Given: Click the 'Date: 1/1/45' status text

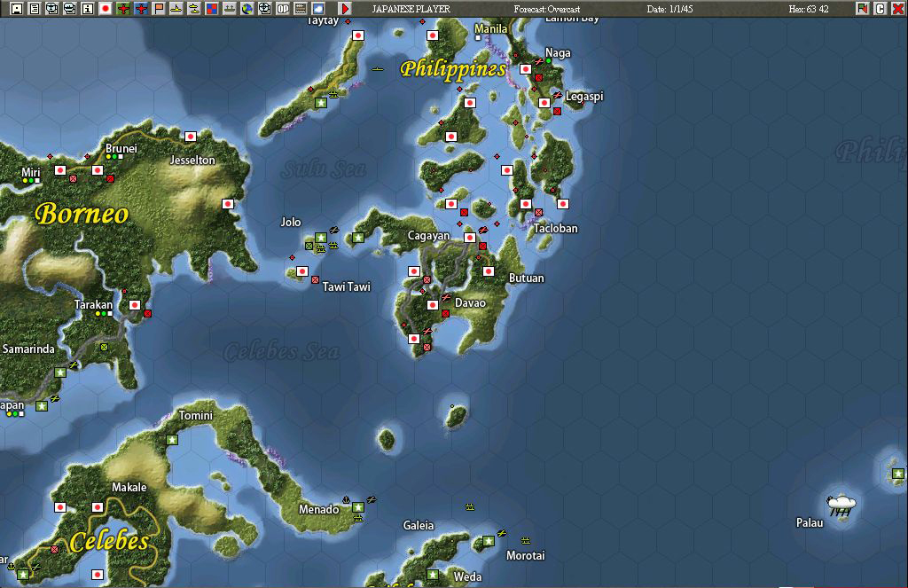Looking at the screenshot, I should point(670,9).
